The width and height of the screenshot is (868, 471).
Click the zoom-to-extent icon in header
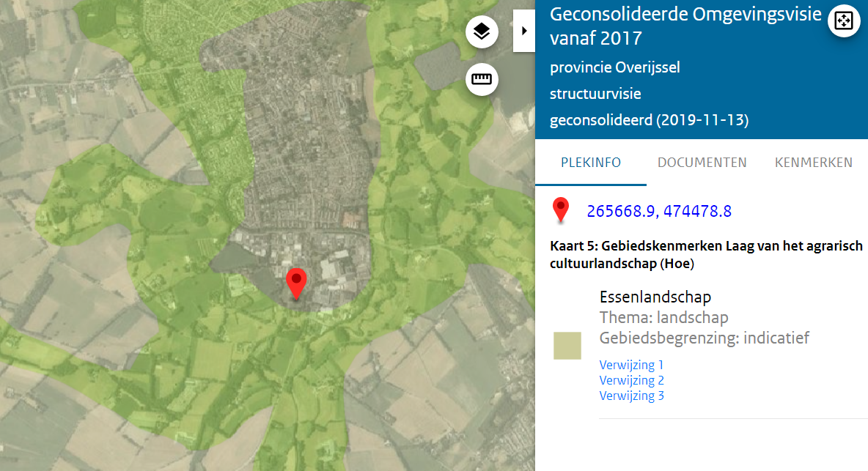point(844,21)
